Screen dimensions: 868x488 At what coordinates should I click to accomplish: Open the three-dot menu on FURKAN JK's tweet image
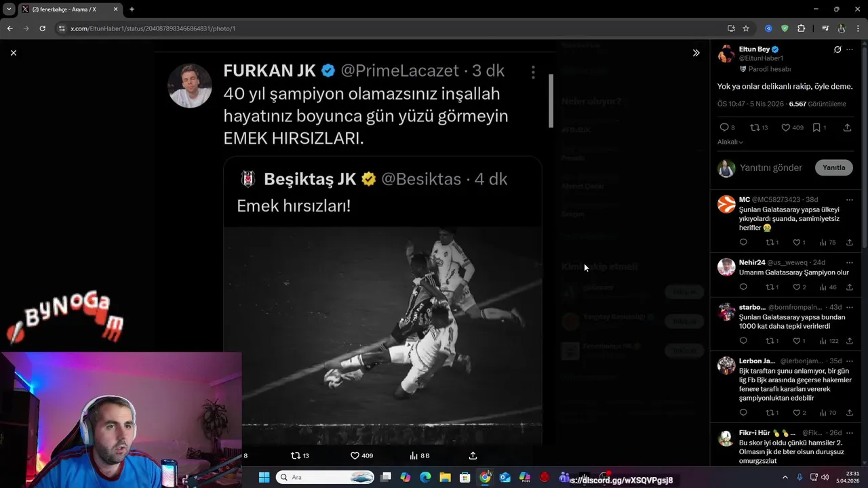click(x=533, y=72)
